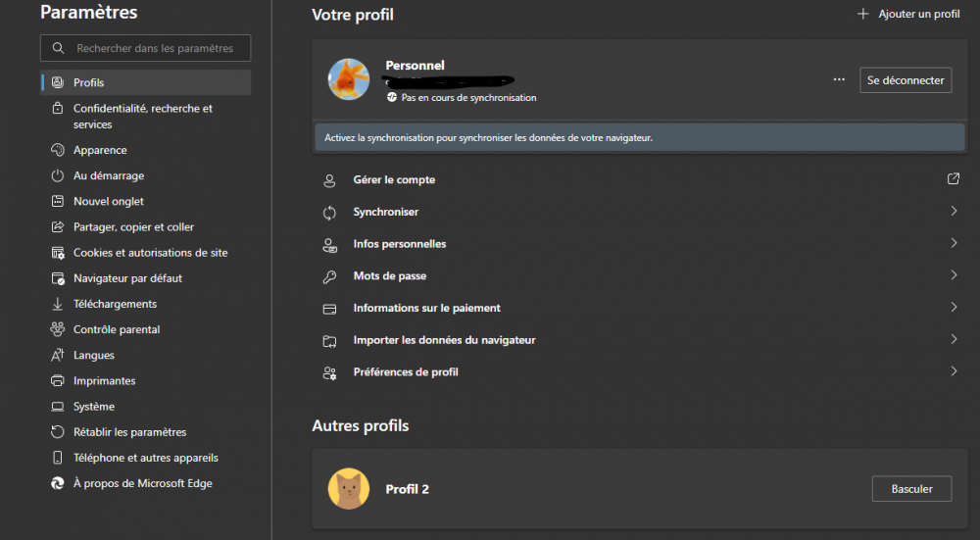Expand Synchroniser with its chevron
This screenshot has height=540, width=980.
954,211
